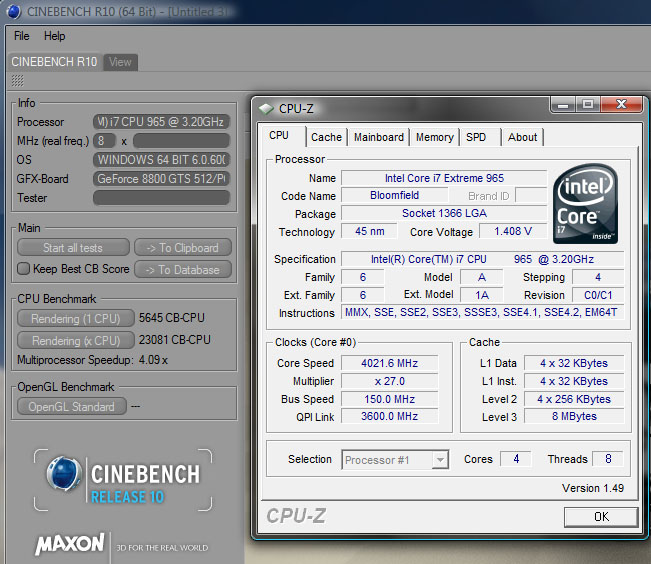Viewport: 651px width, 564px height.
Task: Click the 'Socket 1366 LGA' package value
Action: click(x=444, y=213)
